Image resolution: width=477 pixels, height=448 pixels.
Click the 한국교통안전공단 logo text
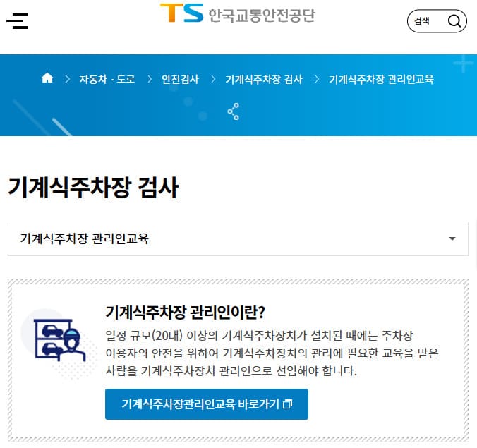[260, 14]
